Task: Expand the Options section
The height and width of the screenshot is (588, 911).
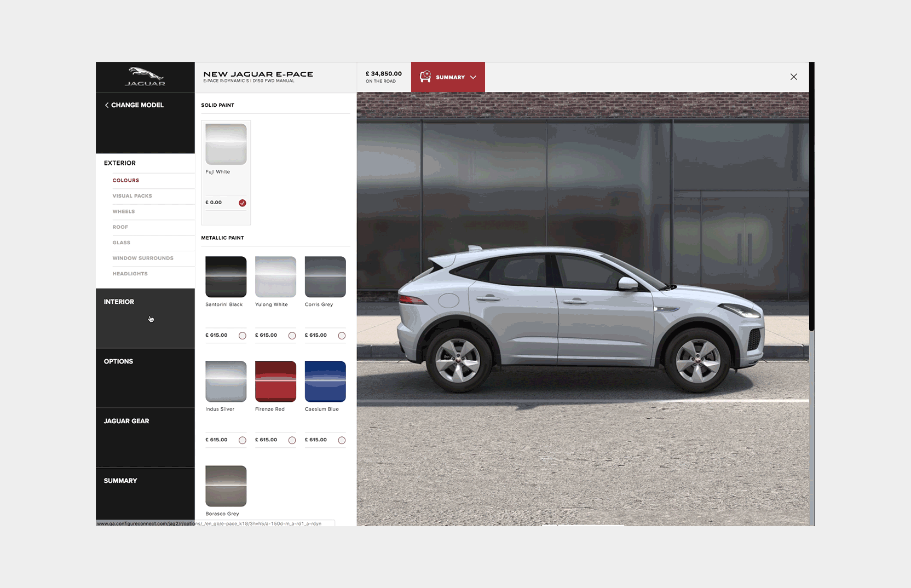Action: [145, 378]
